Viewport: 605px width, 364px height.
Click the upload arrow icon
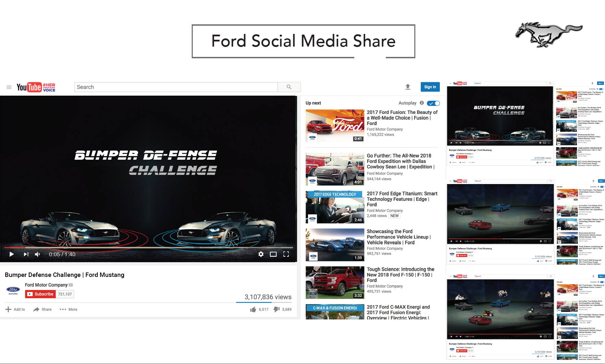click(x=408, y=87)
